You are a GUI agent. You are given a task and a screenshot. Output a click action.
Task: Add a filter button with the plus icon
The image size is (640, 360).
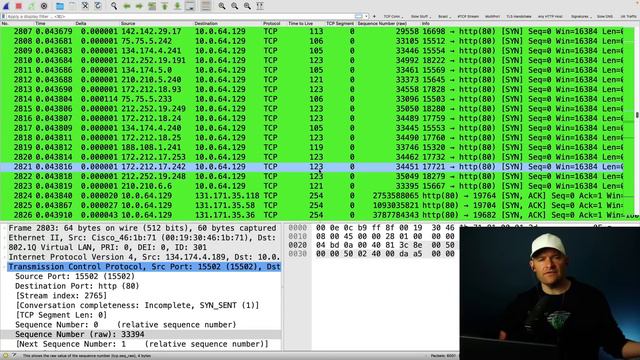coord(374,16)
